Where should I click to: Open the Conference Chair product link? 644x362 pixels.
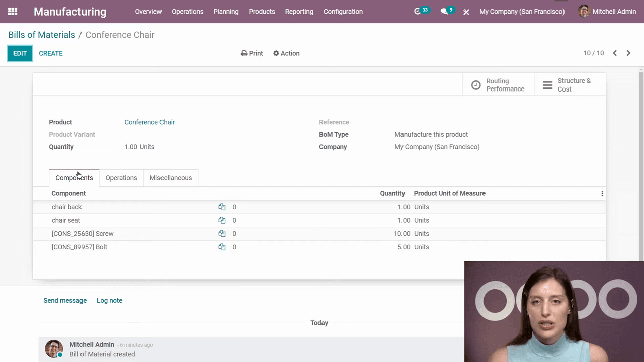click(x=149, y=122)
